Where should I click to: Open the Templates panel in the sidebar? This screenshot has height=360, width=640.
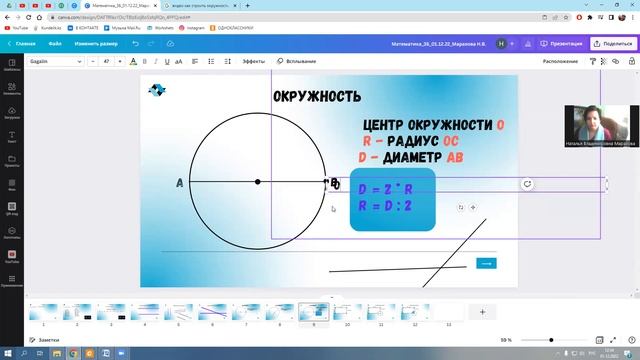tap(12, 64)
